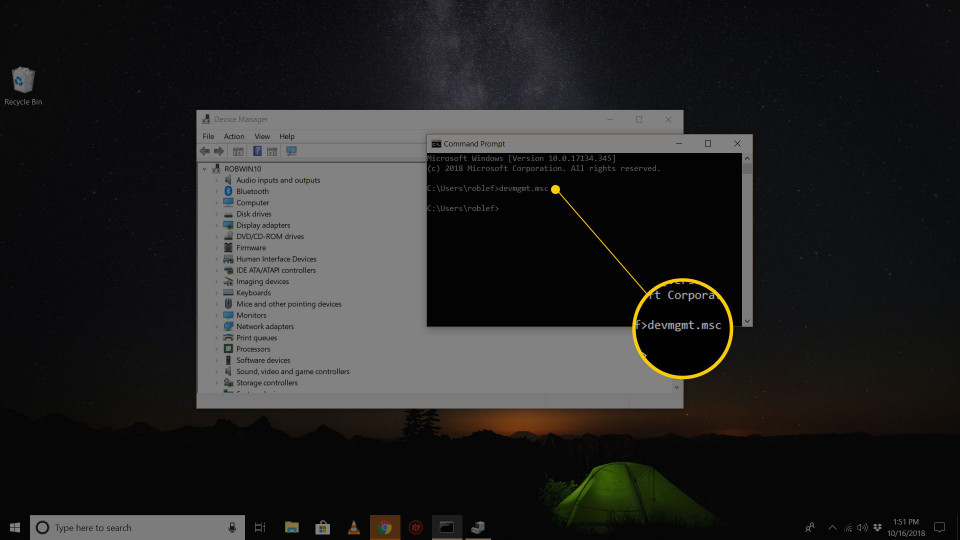Select the Computer category icon
This screenshot has width=960, height=540.
click(x=228, y=203)
